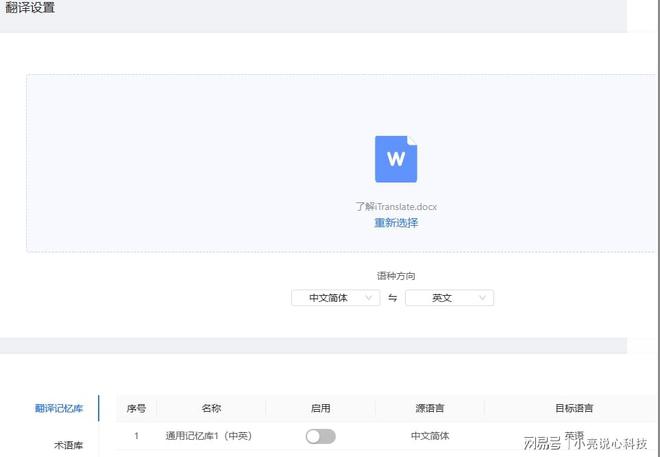The image size is (660, 457).
Task: Open the 英文 target language dropdown
Action: click(449, 298)
